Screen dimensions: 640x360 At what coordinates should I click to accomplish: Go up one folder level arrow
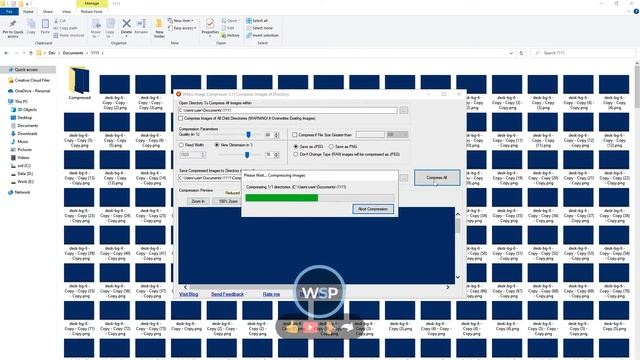[x=31, y=53]
